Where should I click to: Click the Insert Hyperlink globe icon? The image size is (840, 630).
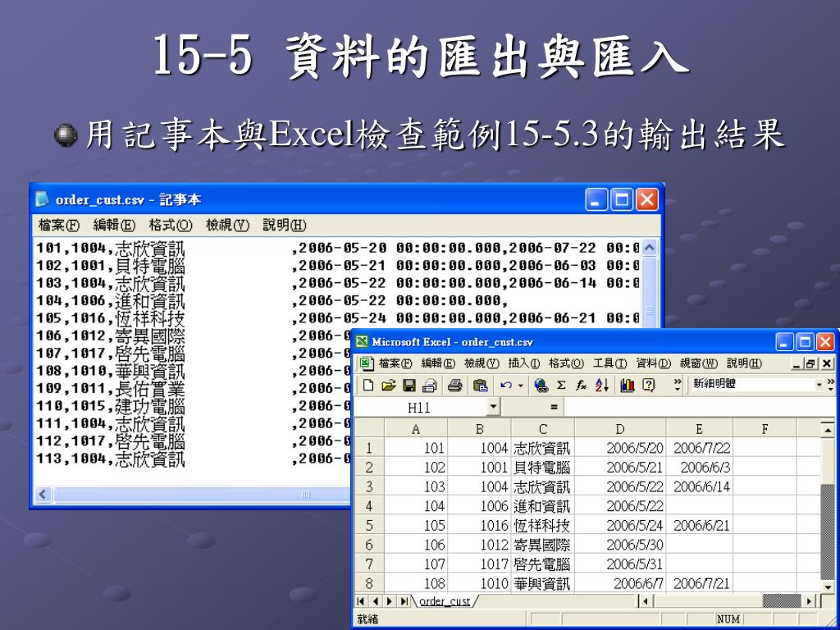pos(541,385)
